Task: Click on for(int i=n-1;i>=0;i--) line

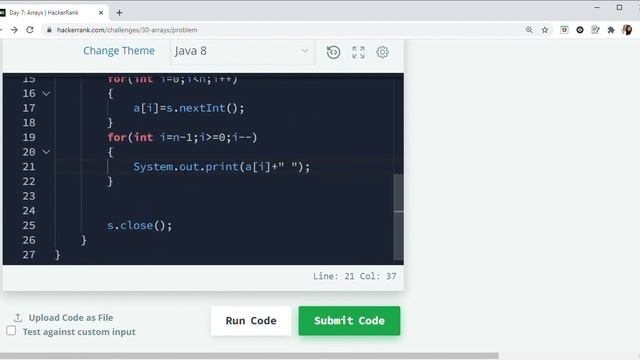Action: click(x=182, y=138)
